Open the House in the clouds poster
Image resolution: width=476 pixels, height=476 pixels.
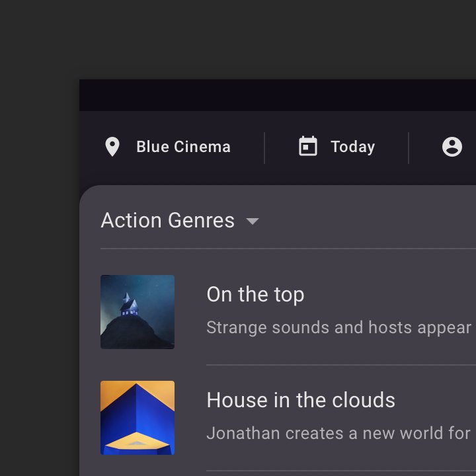pyautogui.click(x=138, y=417)
